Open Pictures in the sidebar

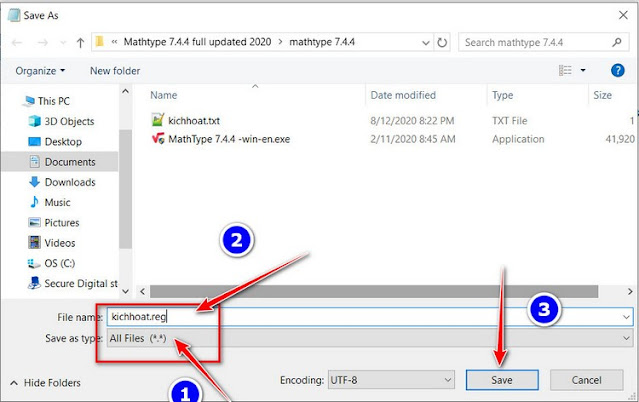tap(62, 223)
